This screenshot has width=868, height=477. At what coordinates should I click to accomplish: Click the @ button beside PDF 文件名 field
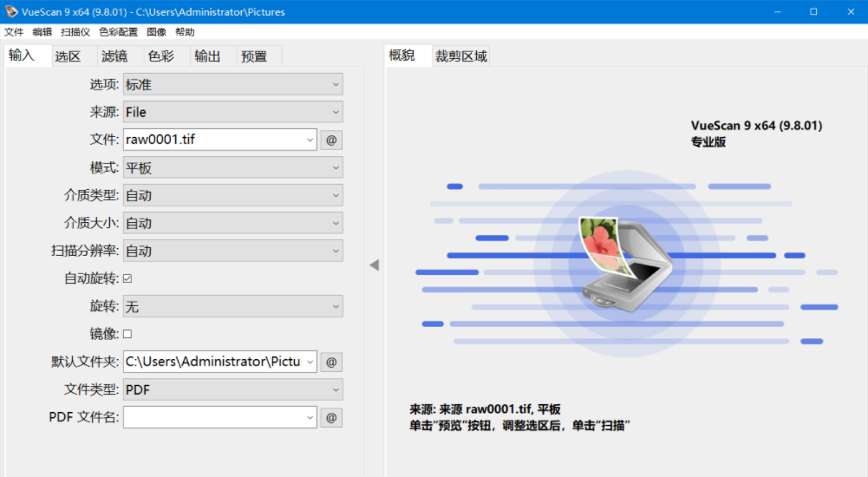tap(330, 417)
